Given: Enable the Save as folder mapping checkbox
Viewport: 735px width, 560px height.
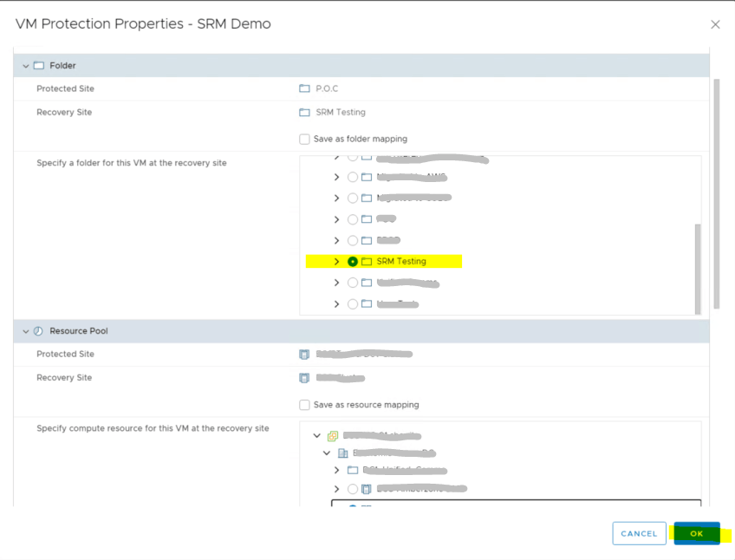Looking at the screenshot, I should click(304, 139).
